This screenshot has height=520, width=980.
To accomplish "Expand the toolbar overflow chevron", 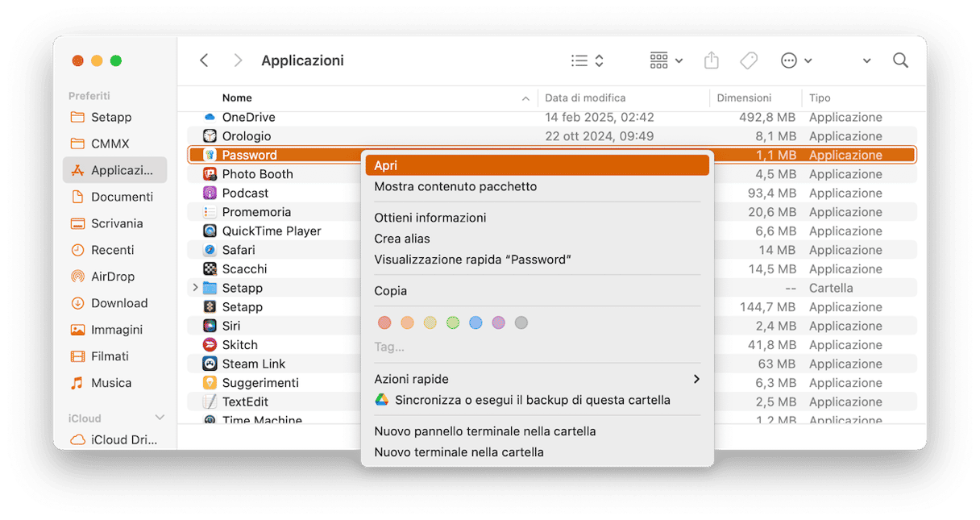I will [866, 60].
